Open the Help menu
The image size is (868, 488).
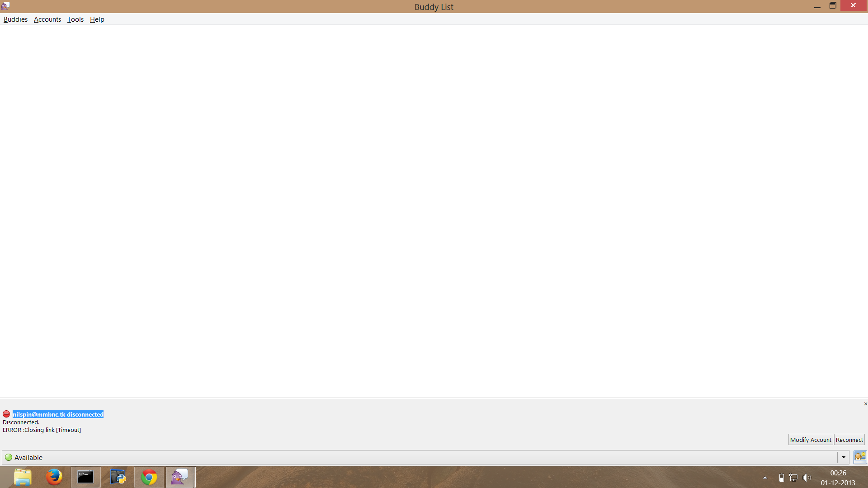coord(97,19)
